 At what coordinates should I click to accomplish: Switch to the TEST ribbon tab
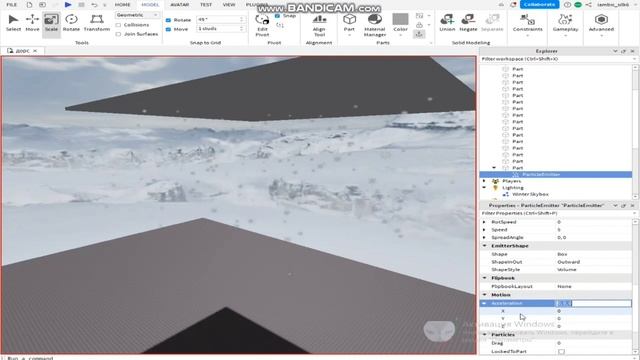[x=206, y=4]
